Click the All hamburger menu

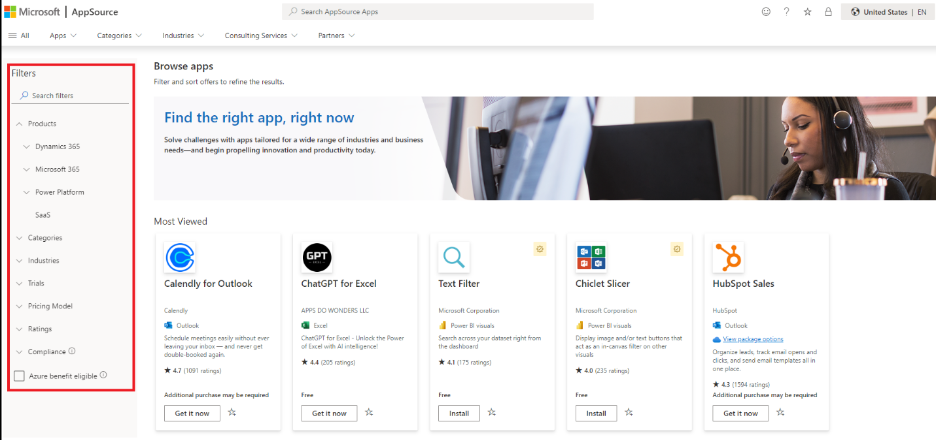pos(19,36)
